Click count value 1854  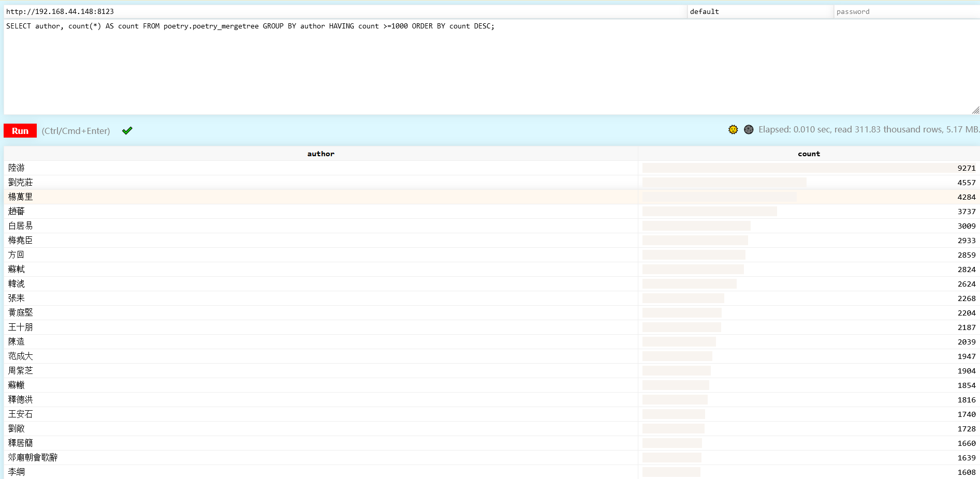967,385
